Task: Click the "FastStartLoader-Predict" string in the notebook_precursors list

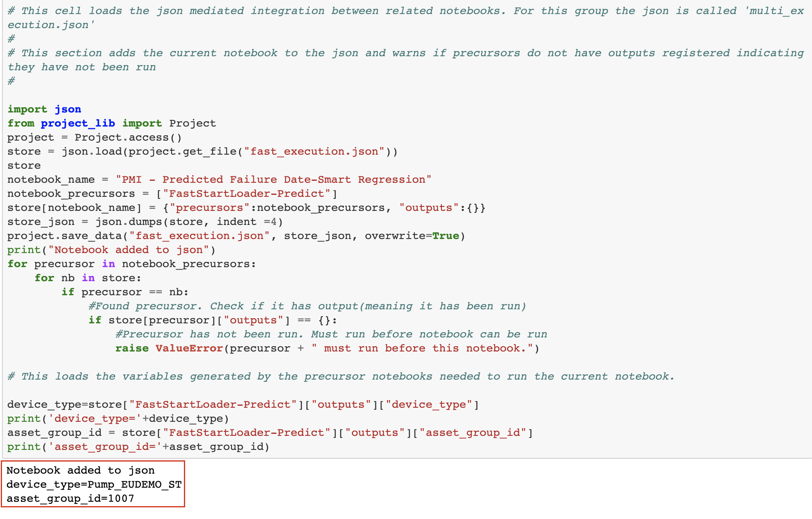Action: point(246,194)
